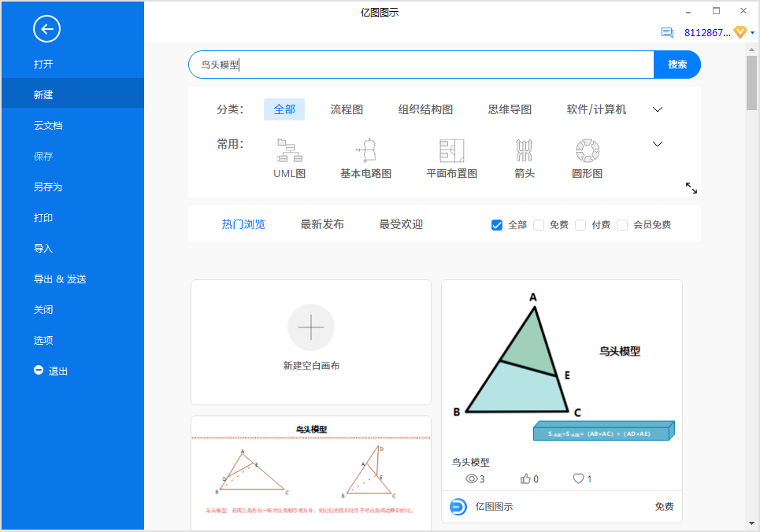
Task: Open the orange 鸟头模型 two-triangle thumbnail
Action: coord(311,473)
